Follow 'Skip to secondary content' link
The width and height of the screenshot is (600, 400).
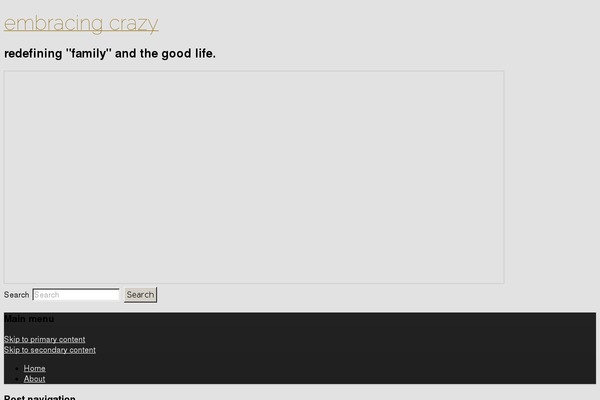pyautogui.click(x=50, y=350)
